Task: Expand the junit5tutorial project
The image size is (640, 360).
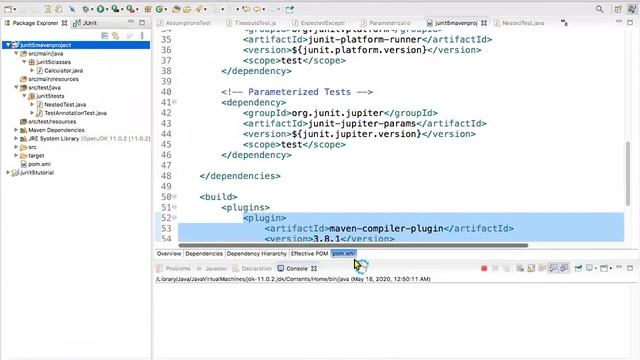Action: tap(8, 172)
